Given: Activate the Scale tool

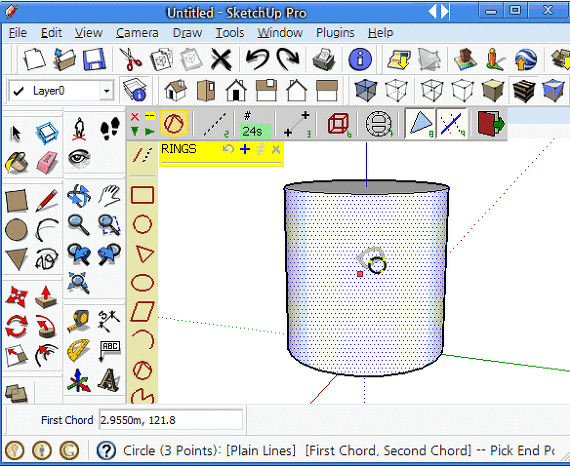Looking at the screenshot, I should (x=16, y=356).
